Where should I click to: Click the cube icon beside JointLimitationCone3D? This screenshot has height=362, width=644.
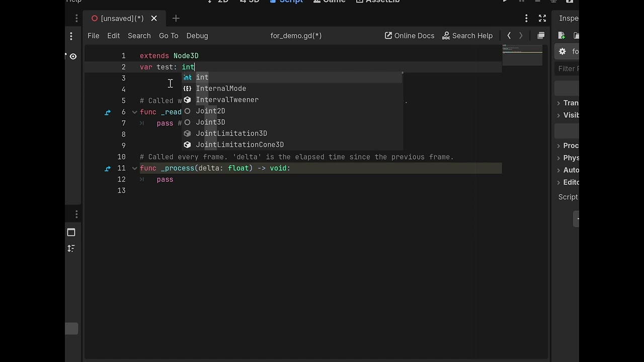(187, 145)
